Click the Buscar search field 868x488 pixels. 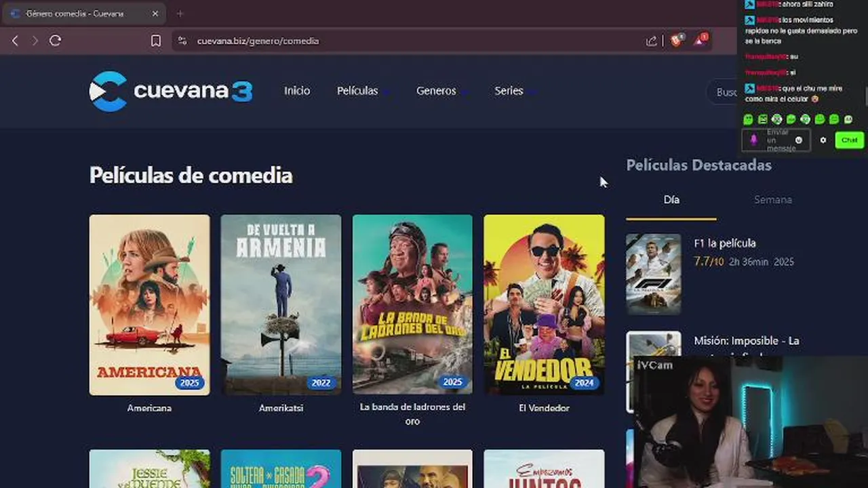click(x=723, y=92)
